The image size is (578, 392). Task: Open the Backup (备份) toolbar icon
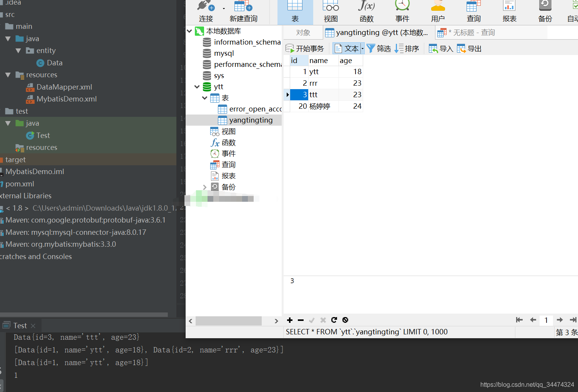tap(545, 11)
